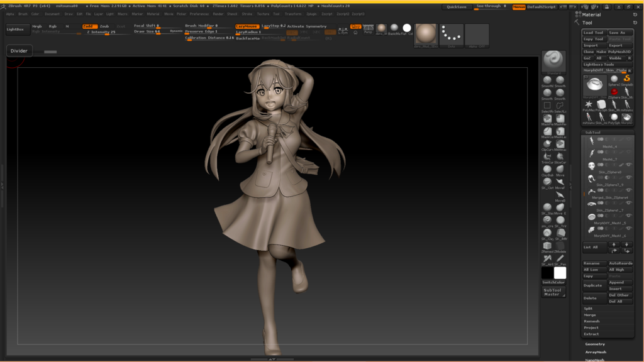Viewport: 644px width, 362px height.
Task: Toggle Zadd mode
Action: [x=89, y=26]
